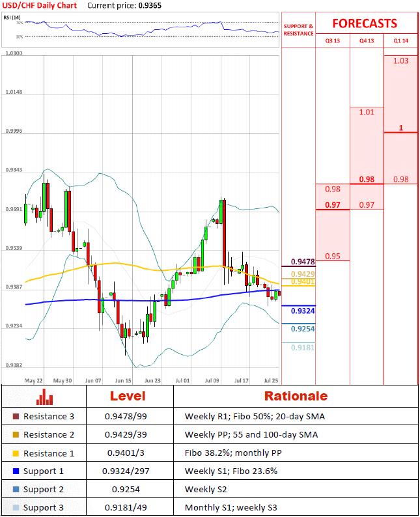Select the 'Q3 13' forecast column header
Viewport: 420px width, 517px height.
(333, 40)
